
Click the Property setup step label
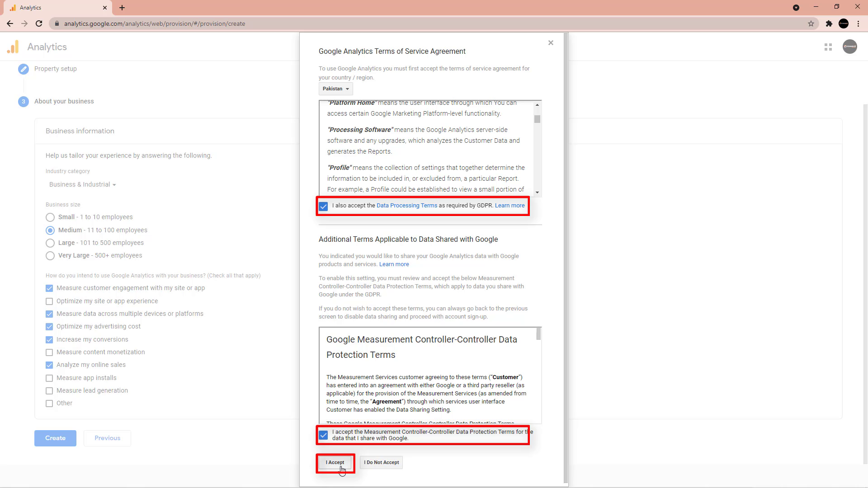[56, 69]
